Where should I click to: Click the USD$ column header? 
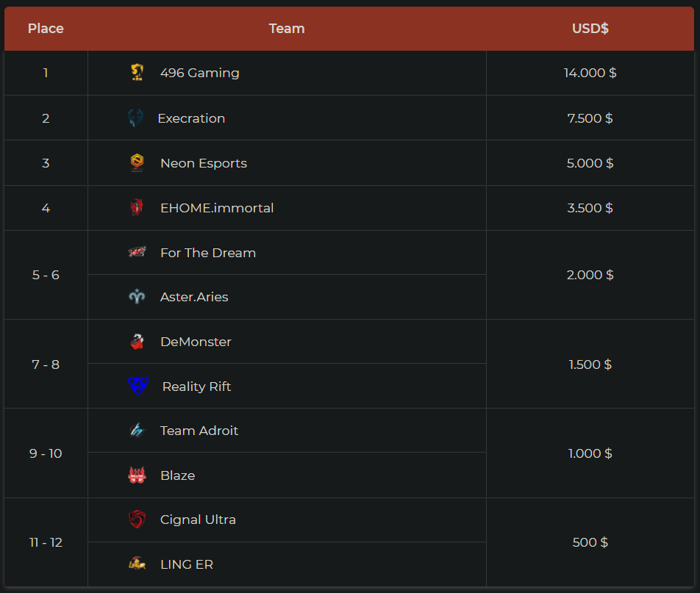[590, 29]
